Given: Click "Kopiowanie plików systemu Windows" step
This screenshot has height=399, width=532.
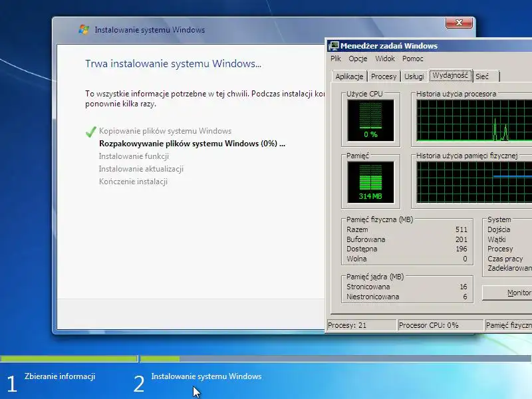Looking at the screenshot, I should pos(165,131).
